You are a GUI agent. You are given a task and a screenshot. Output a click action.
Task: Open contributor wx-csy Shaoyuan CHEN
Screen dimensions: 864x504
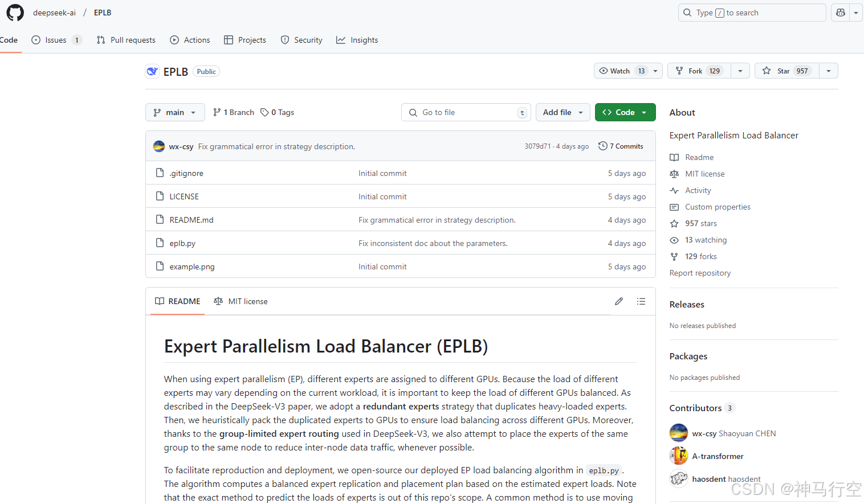(734, 433)
